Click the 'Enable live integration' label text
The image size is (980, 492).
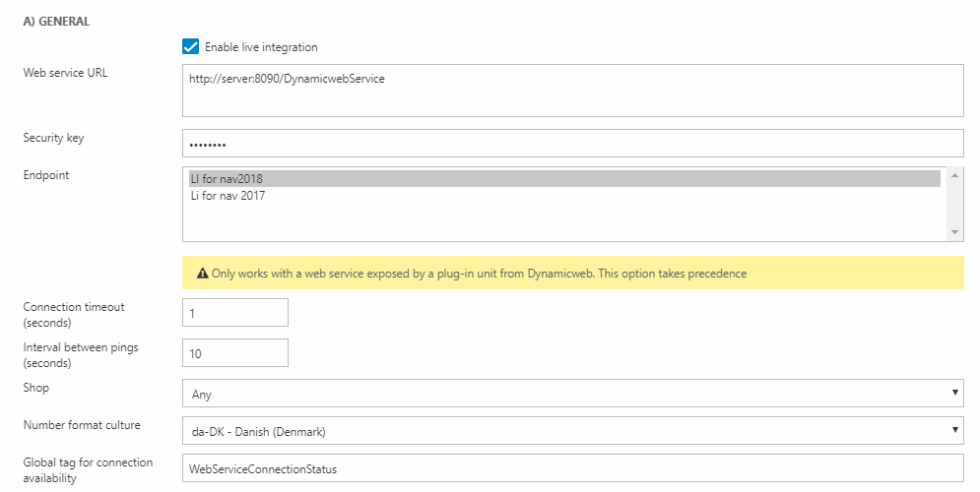tap(261, 47)
